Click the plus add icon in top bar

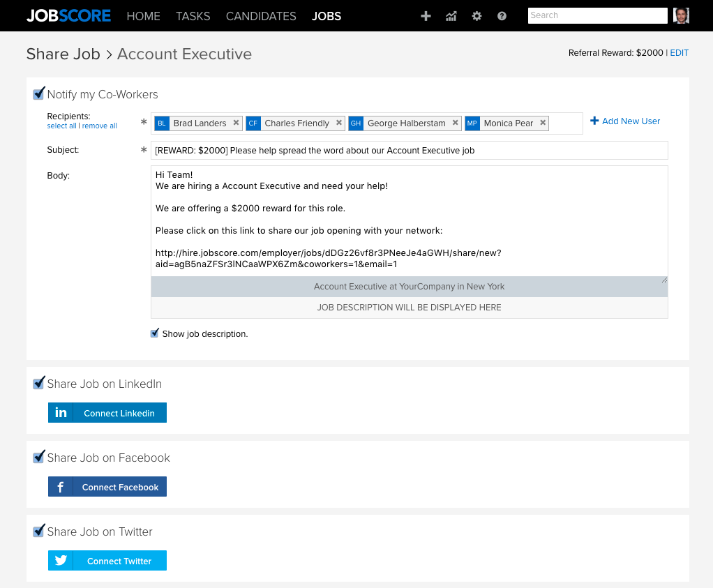[x=426, y=16]
